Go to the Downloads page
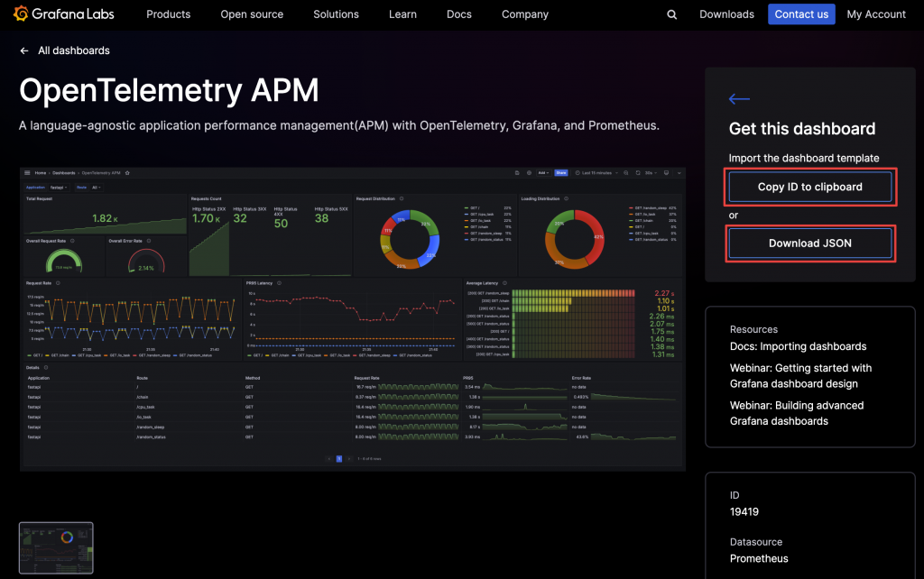This screenshot has height=579, width=924. 726,14
